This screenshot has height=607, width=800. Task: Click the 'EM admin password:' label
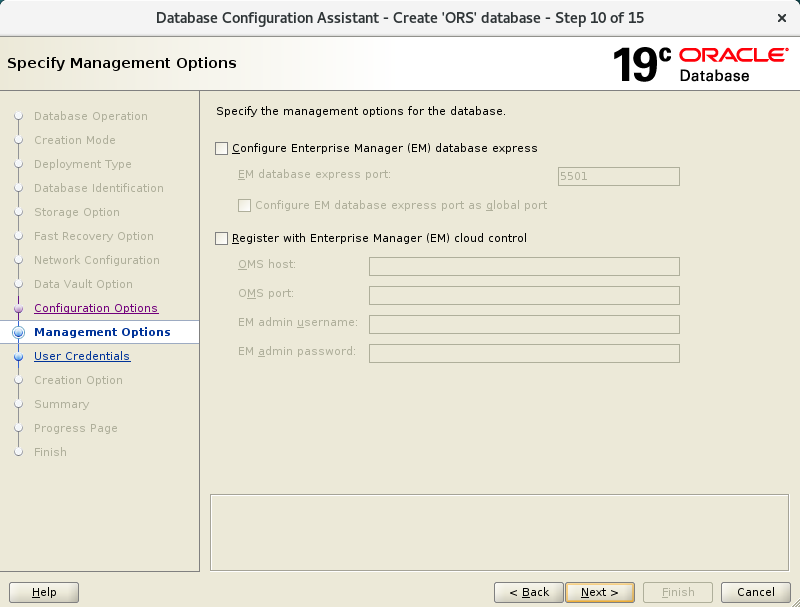pyautogui.click(x=296, y=351)
